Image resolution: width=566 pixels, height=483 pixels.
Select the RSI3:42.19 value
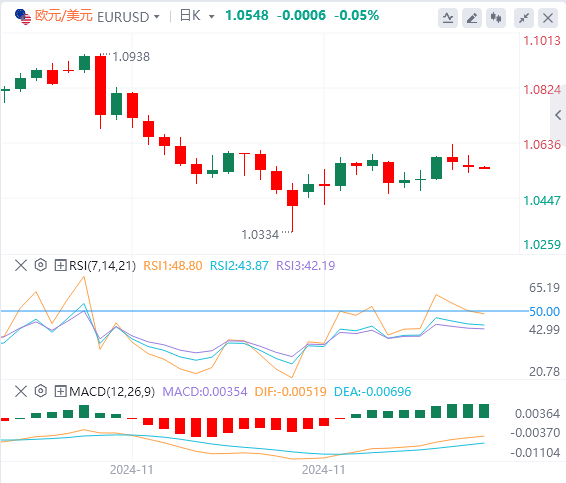click(306, 266)
